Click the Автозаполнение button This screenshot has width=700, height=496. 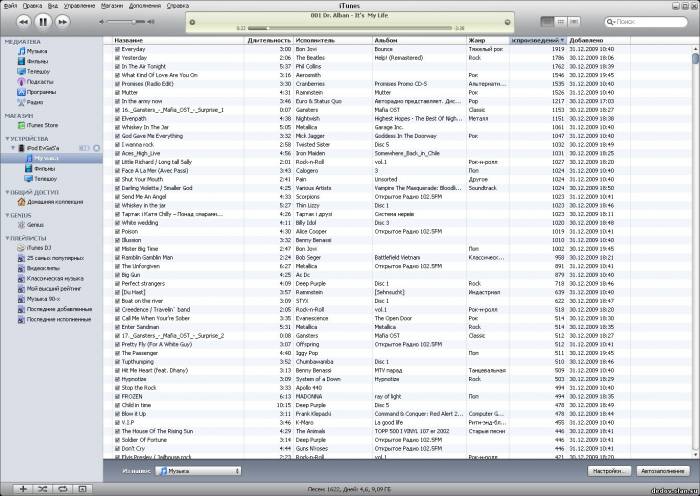point(661,469)
